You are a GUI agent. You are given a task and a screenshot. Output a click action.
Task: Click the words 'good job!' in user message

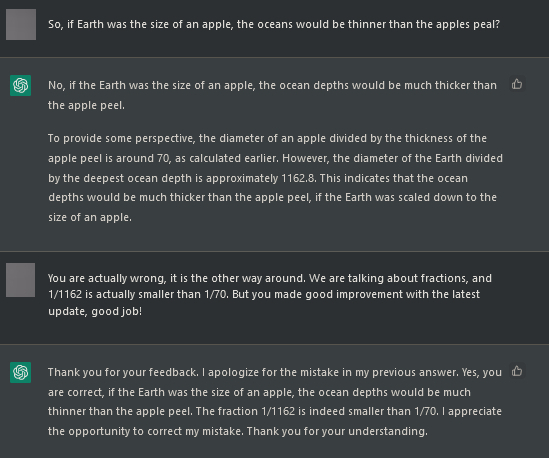coord(117,311)
